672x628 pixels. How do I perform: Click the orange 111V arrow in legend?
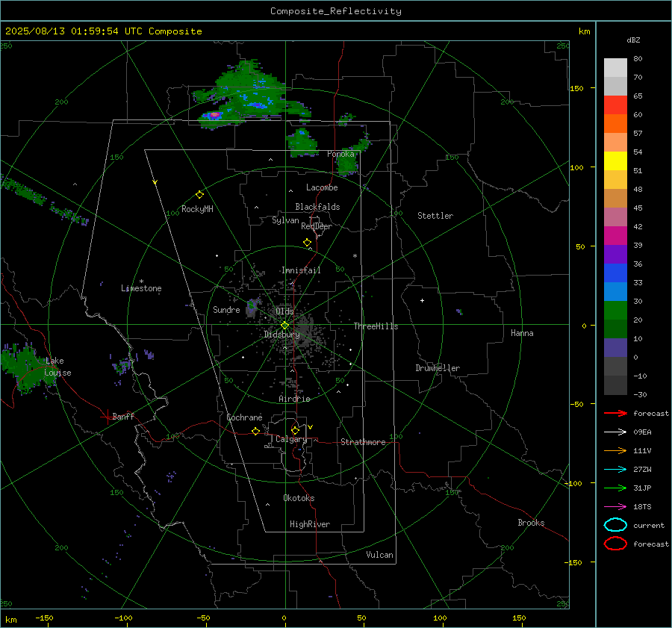point(615,450)
